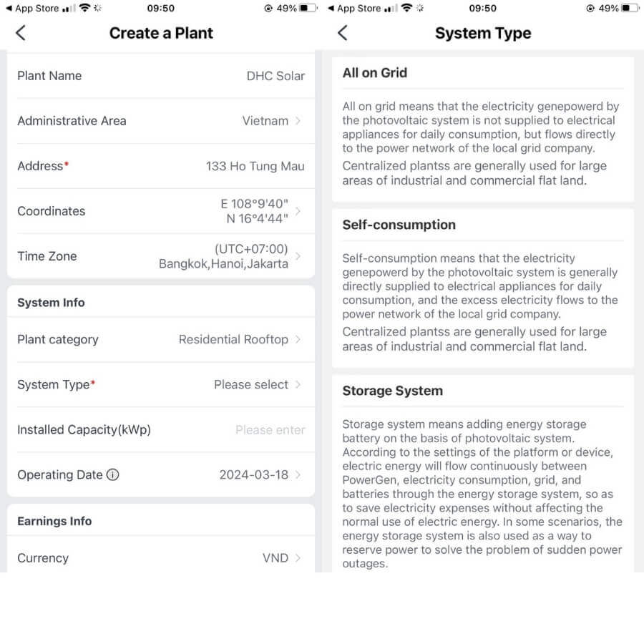Choose the Storage System option
The width and height of the screenshot is (644, 644).
pos(482,474)
